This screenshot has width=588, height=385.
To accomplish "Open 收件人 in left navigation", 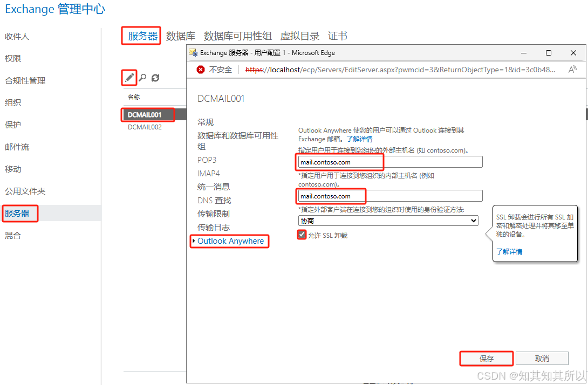I will point(17,36).
